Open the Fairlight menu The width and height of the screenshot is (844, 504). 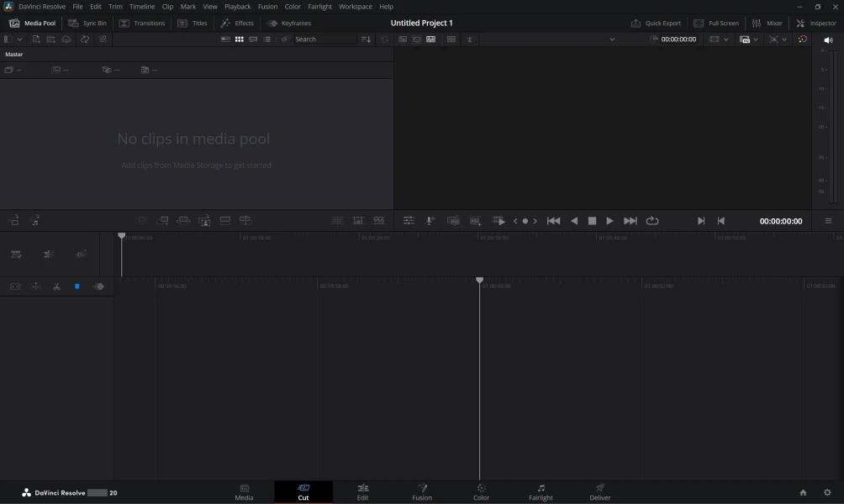tap(319, 7)
